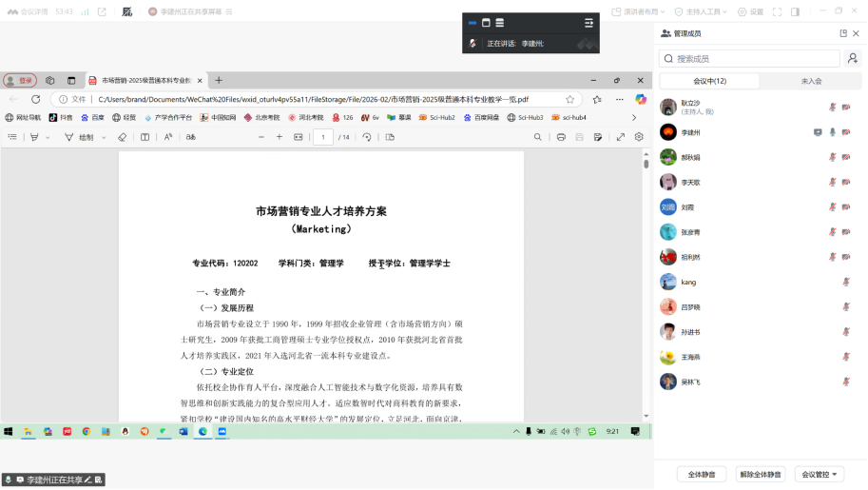Click the PDF print icon
The width and height of the screenshot is (868, 490).
click(x=561, y=137)
